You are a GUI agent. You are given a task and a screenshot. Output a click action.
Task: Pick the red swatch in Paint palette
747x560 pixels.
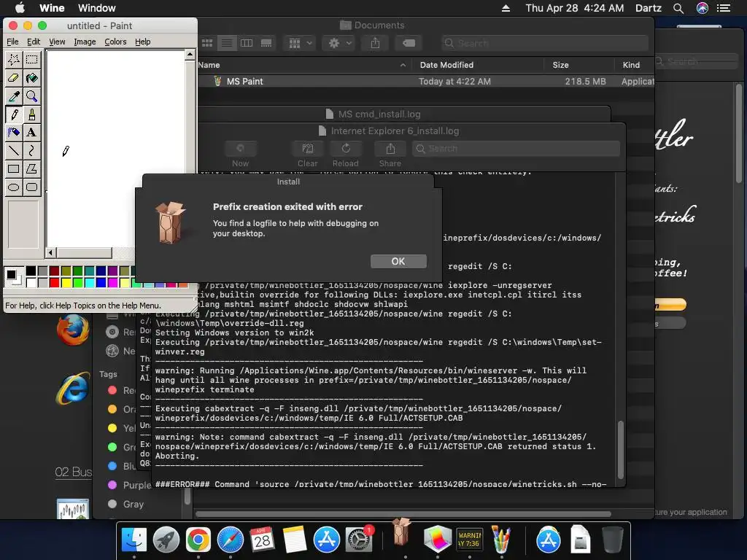[54, 282]
